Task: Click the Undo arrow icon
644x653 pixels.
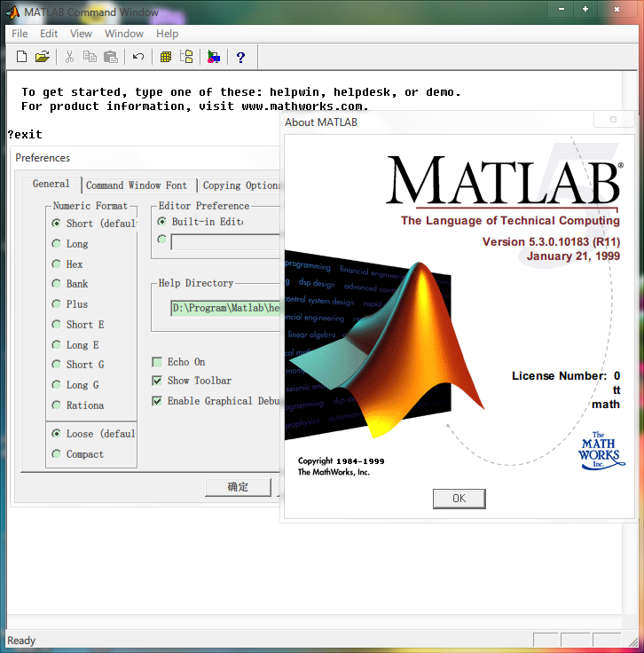Action: (x=138, y=57)
